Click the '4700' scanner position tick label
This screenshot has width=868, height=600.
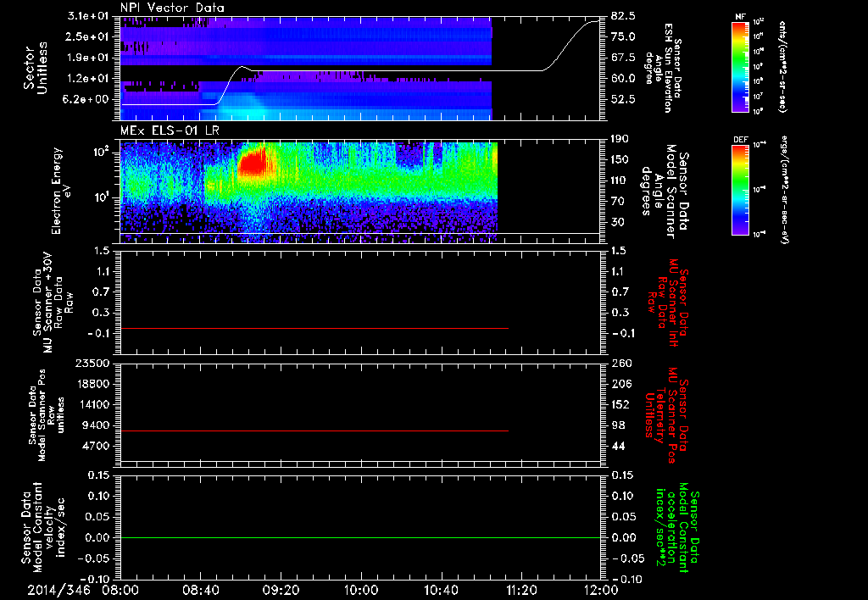(97, 447)
